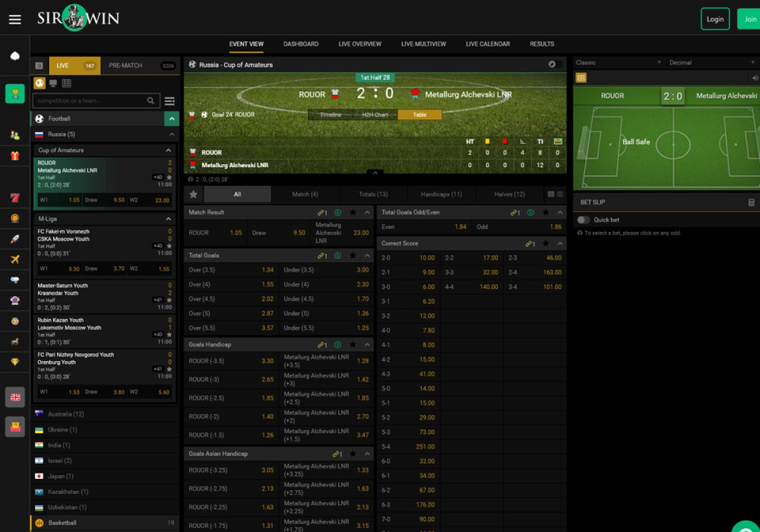Click link icon on Correct Score market

530,244
